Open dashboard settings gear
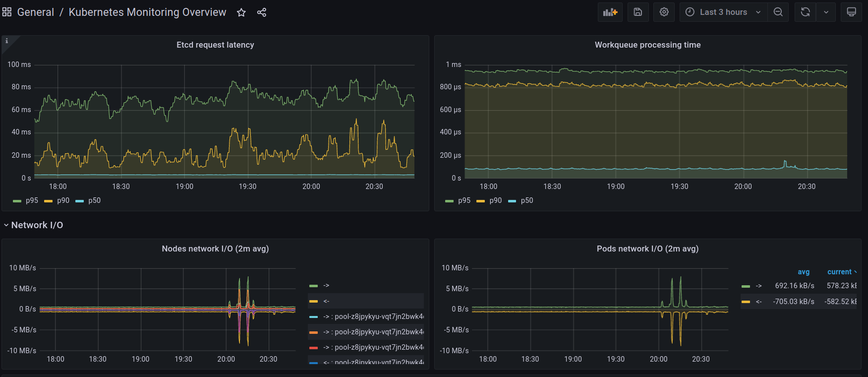 [664, 12]
